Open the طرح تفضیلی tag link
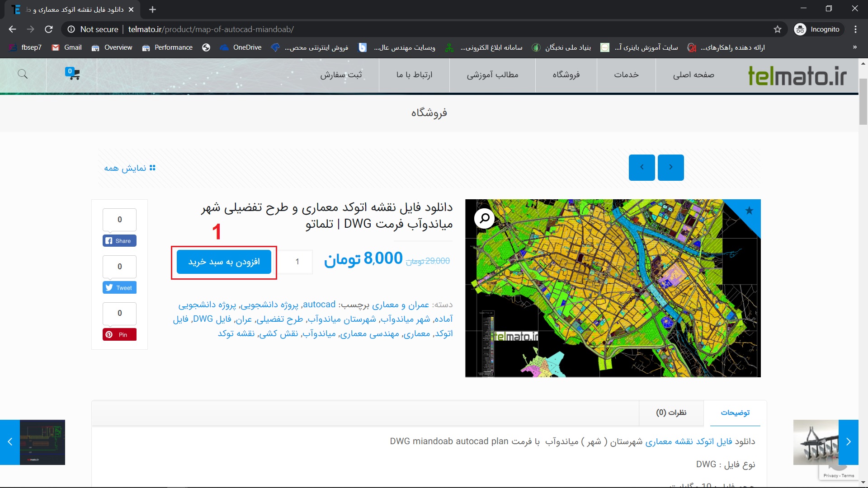 click(279, 319)
